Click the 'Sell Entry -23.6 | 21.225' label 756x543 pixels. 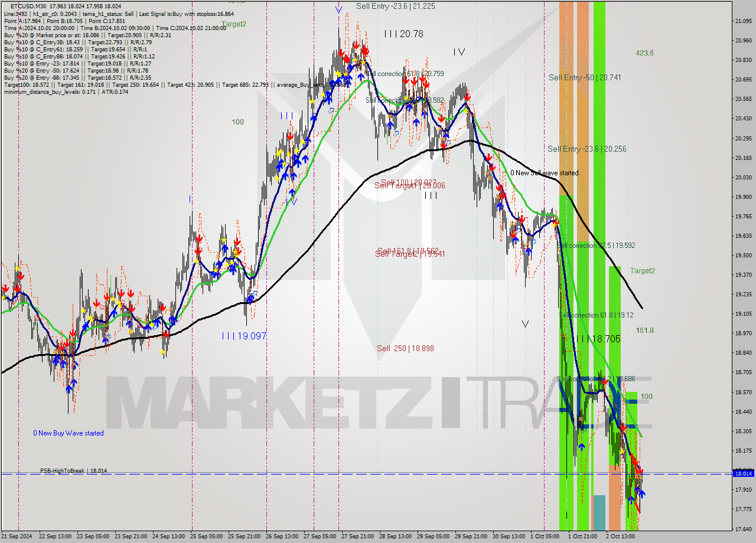[x=396, y=6]
